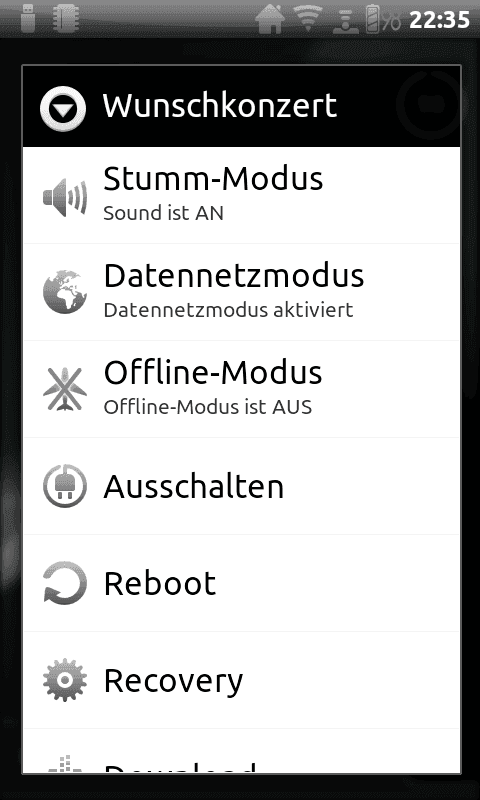Tap the Wi-Fi icon in status bar
This screenshot has height=800, width=480.
coord(308,19)
